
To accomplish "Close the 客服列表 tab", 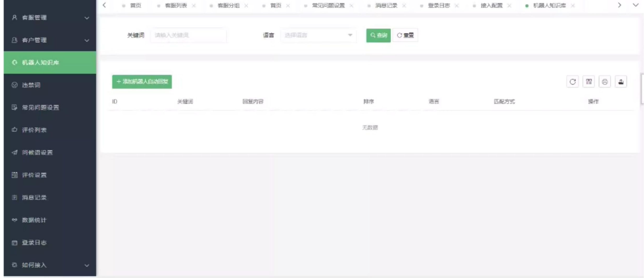I will coord(194,5).
